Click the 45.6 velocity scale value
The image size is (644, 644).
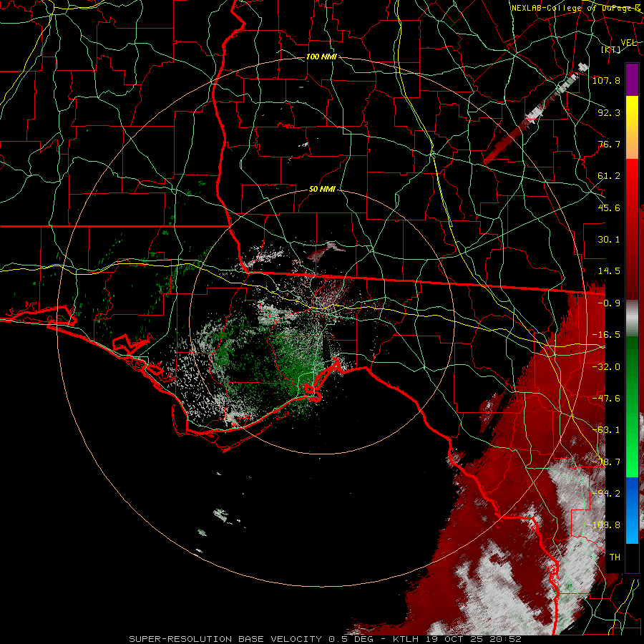(x=609, y=208)
